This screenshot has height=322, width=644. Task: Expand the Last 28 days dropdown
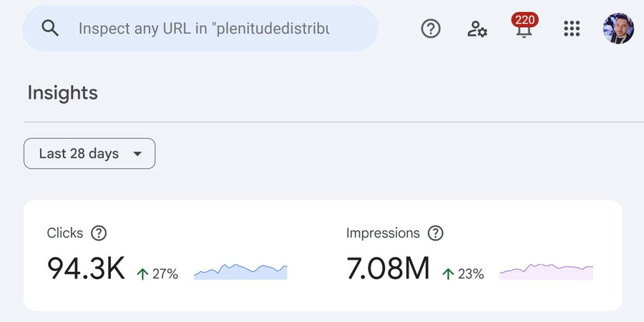pyautogui.click(x=89, y=154)
